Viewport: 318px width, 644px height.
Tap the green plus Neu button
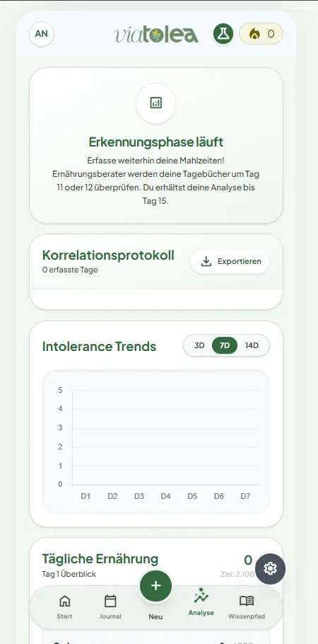[x=156, y=586]
